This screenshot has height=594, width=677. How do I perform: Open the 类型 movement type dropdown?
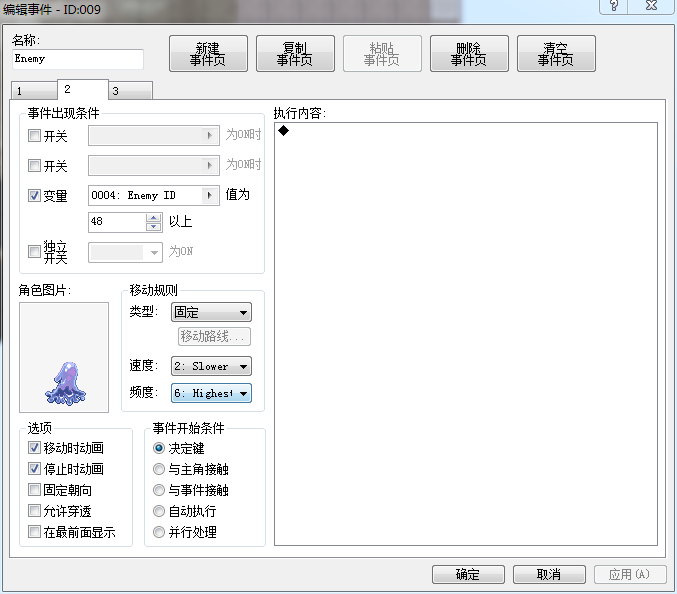(211, 312)
